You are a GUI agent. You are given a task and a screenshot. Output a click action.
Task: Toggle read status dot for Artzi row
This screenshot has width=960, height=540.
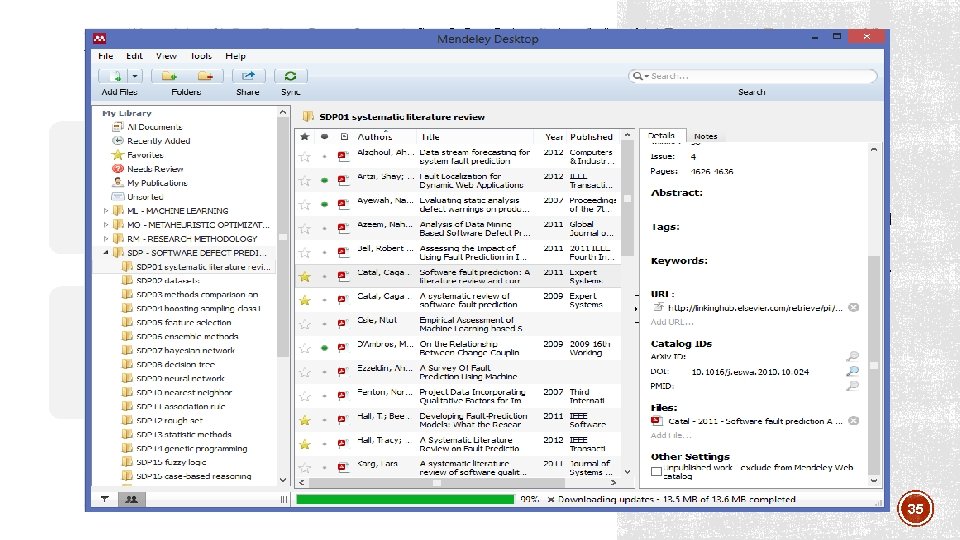pos(324,181)
